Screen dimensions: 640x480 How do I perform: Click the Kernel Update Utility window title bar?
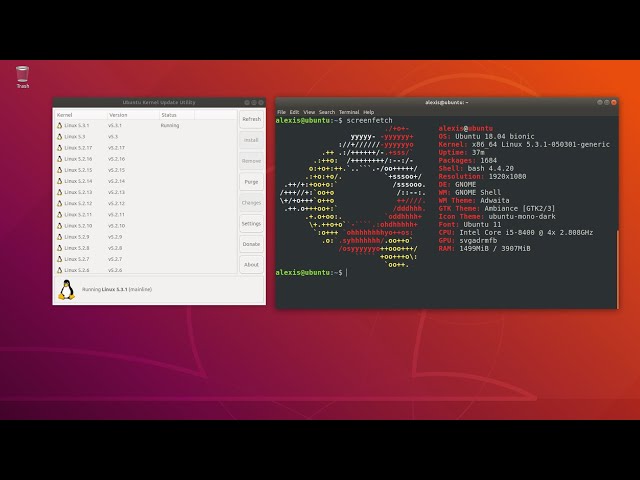point(159,102)
